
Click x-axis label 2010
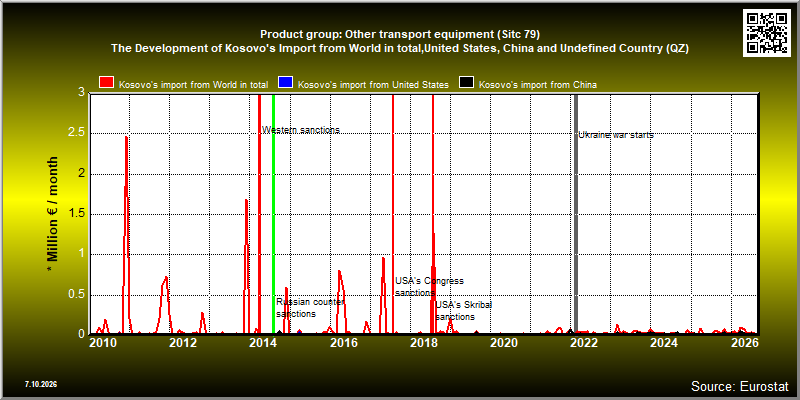pyautogui.click(x=103, y=343)
